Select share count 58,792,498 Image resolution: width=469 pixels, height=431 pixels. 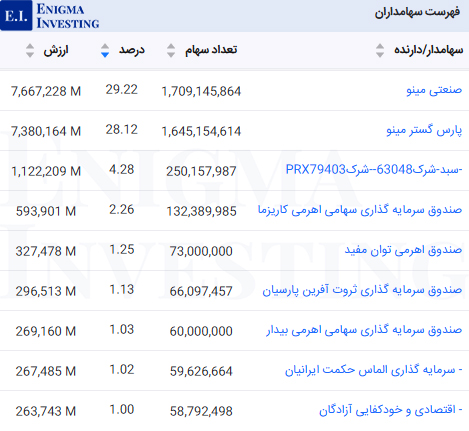point(201,411)
